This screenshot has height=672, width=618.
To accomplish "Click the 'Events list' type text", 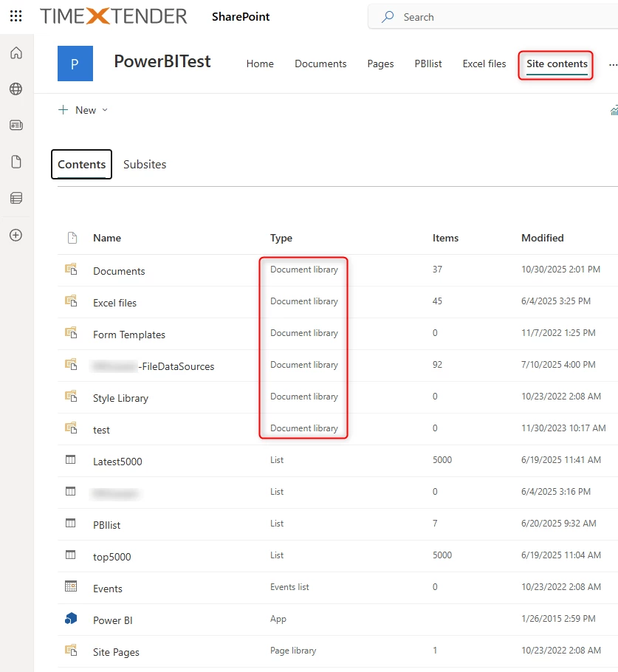I will pos(289,587).
